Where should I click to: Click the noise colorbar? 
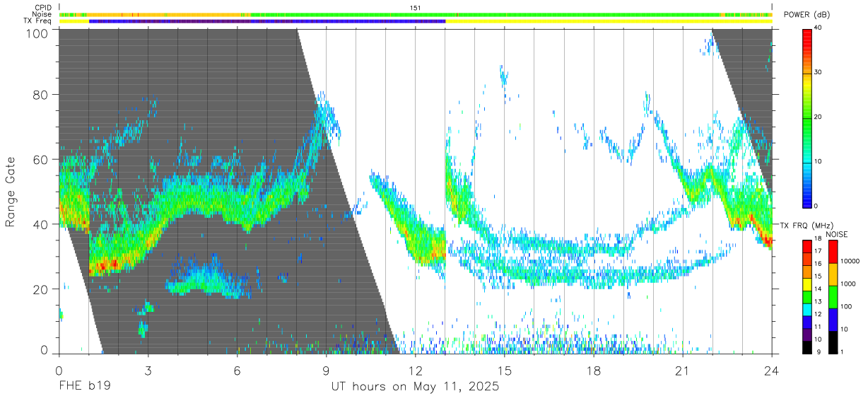[x=833, y=296]
